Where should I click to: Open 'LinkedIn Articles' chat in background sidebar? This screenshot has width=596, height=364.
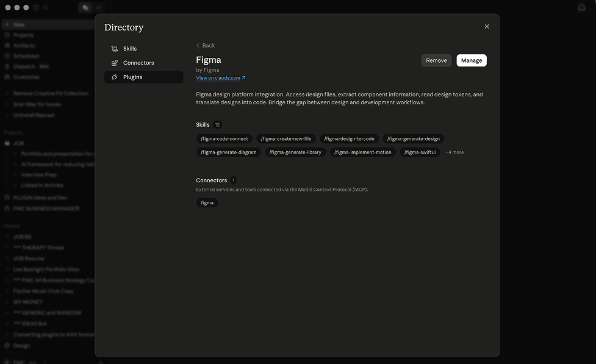tap(42, 185)
